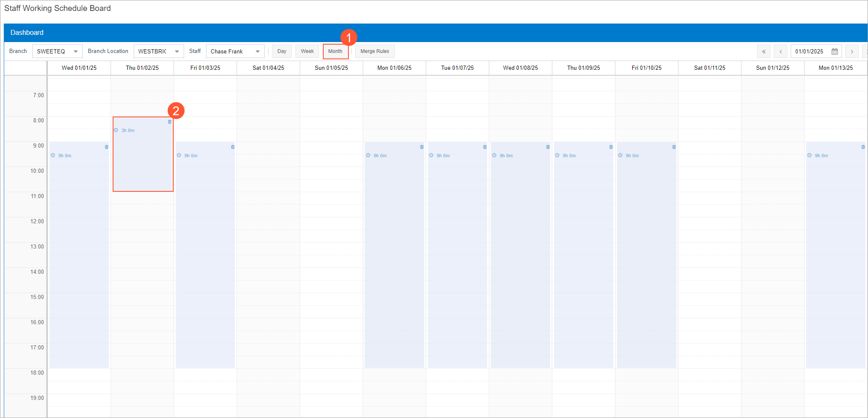Delete the Fri 01/10/25 working schedule

674,147
